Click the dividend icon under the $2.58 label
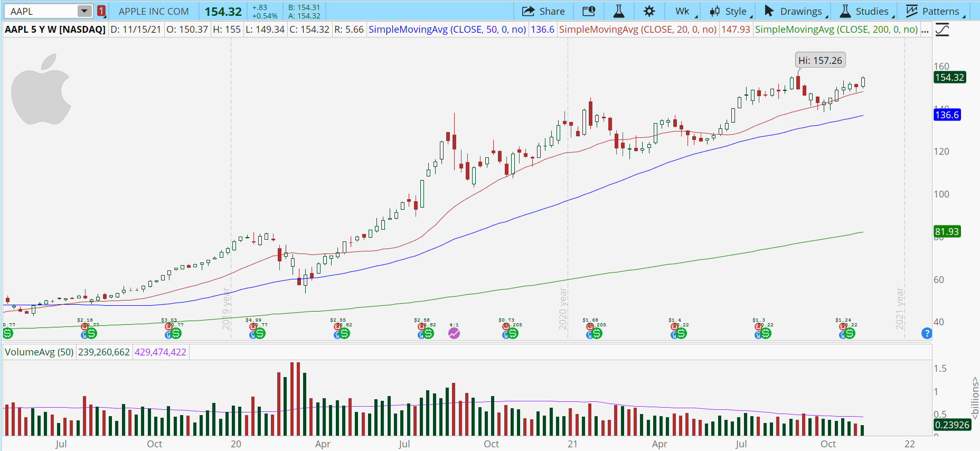This screenshot has height=451, width=980. pos(428,333)
